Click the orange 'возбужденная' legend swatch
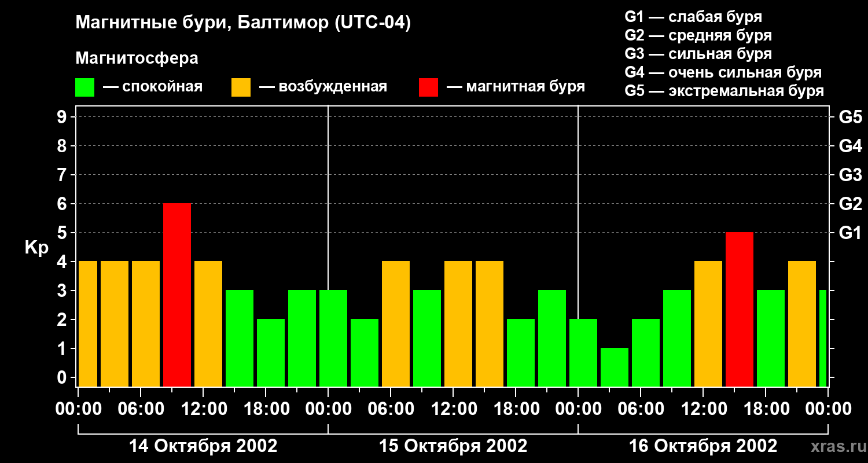Image resolution: width=868 pixels, height=463 pixels. (x=241, y=87)
